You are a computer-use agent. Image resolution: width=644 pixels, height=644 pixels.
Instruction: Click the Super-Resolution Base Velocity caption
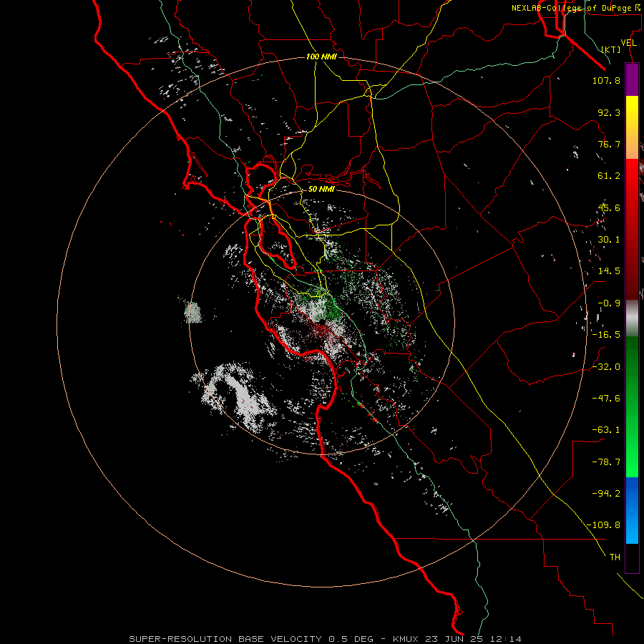click(326, 639)
